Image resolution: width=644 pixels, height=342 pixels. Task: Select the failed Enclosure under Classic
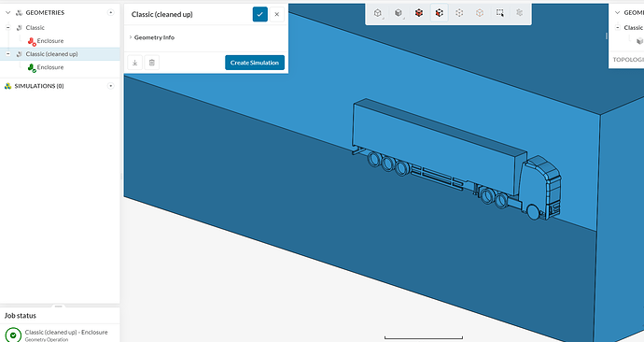click(x=50, y=41)
